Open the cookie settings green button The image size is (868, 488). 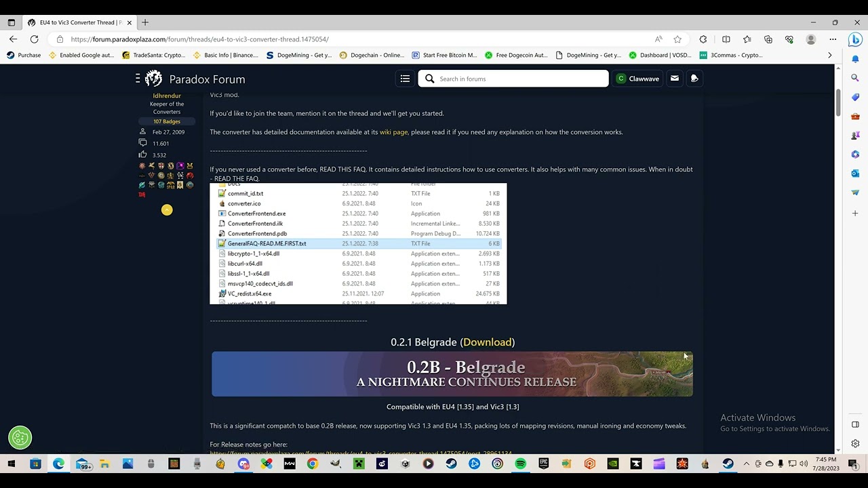(20, 438)
